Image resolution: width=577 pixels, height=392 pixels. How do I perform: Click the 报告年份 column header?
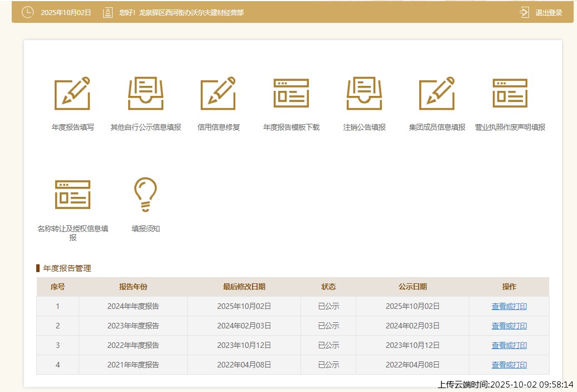point(133,287)
